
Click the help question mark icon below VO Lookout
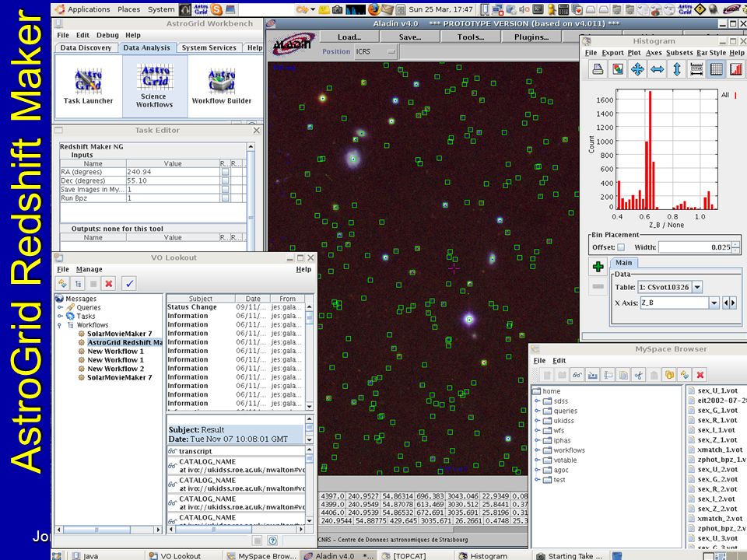click(272, 541)
